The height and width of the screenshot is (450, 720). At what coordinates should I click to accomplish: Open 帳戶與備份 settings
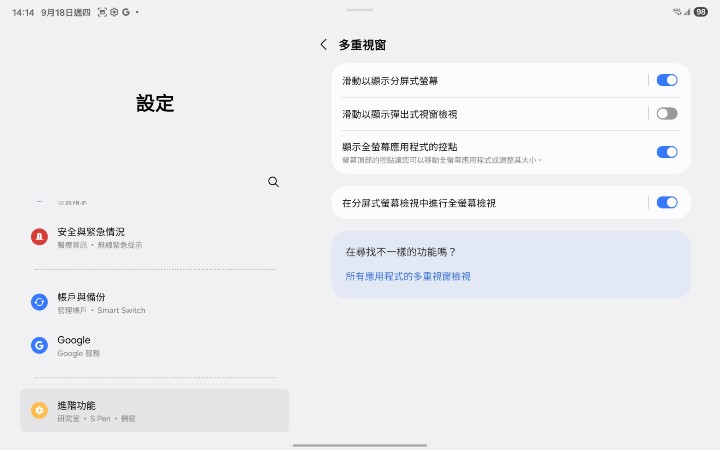click(x=155, y=303)
